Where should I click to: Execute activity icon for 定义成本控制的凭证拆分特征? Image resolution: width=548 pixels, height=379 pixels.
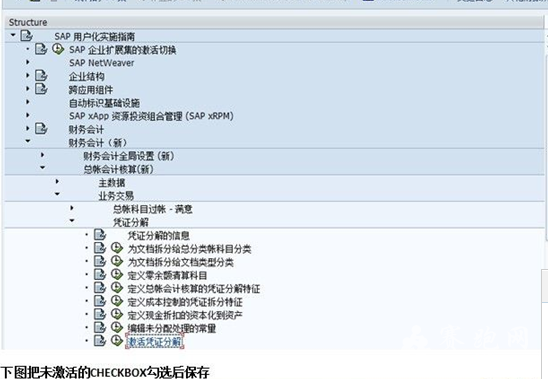[117, 301]
